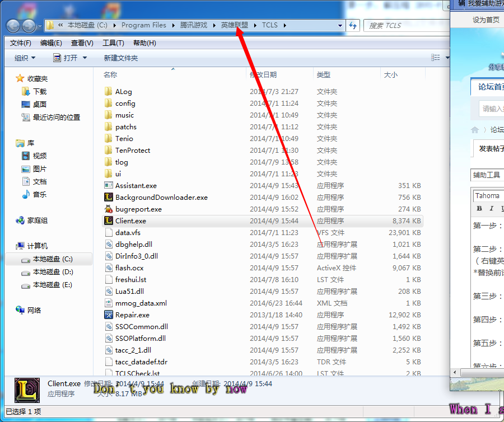Click the 搜索 TCLS search field

407,25
